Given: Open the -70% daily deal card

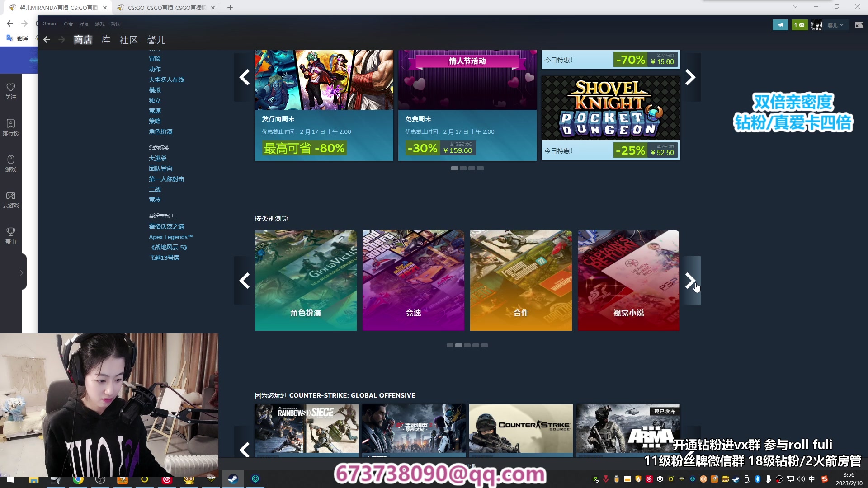Looking at the screenshot, I should pyautogui.click(x=610, y=60).
